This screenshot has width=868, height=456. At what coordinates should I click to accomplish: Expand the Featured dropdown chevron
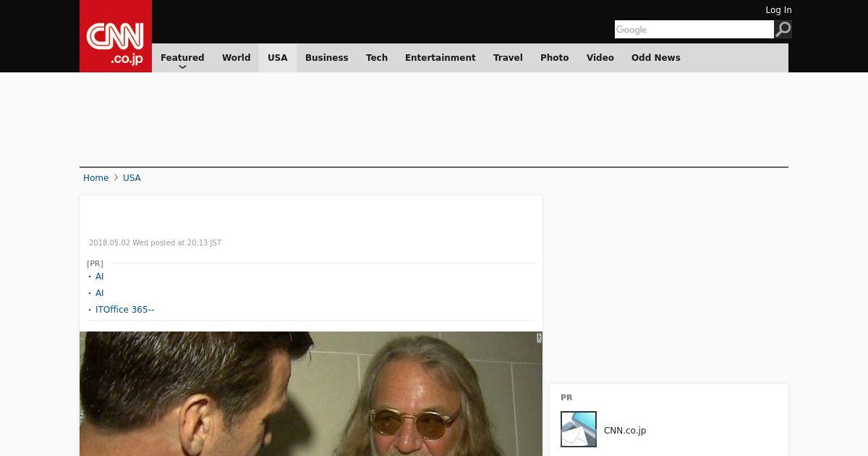182,67
